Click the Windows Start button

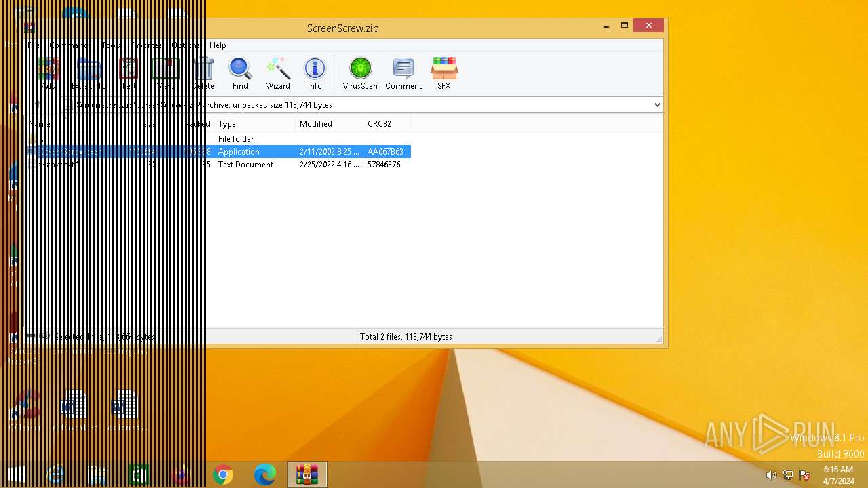coord(16,475)
